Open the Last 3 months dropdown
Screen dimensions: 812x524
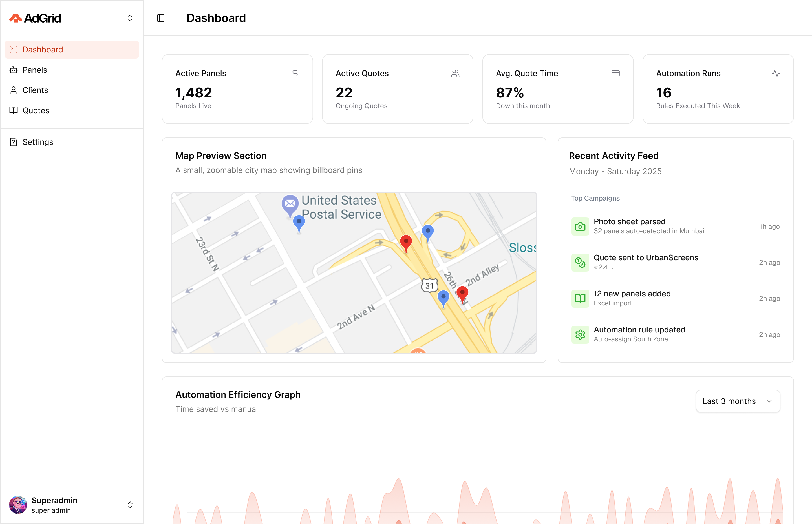click(x=738, y=401)
